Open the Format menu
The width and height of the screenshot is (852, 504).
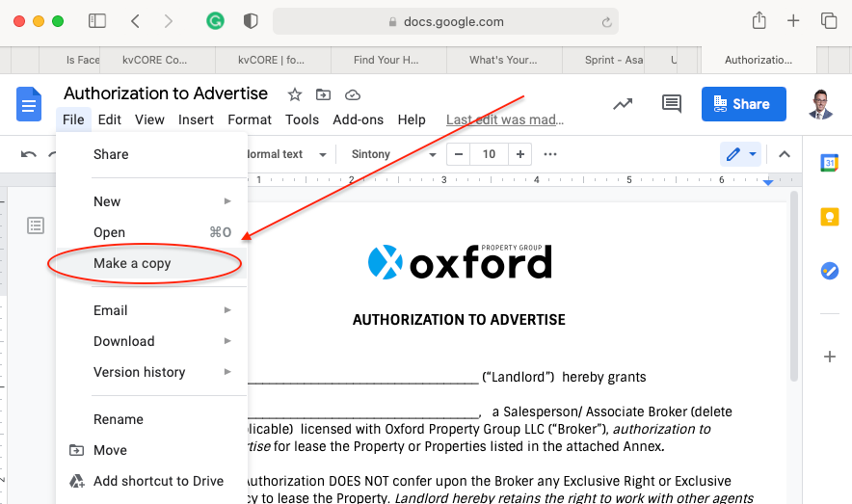click(x=250, y=119)
